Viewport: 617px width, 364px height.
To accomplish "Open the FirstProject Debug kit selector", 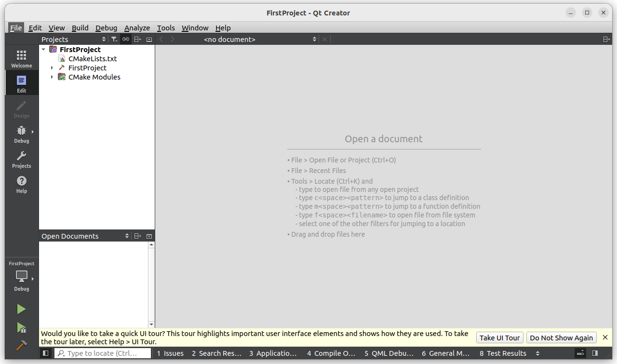I will 21,276.
